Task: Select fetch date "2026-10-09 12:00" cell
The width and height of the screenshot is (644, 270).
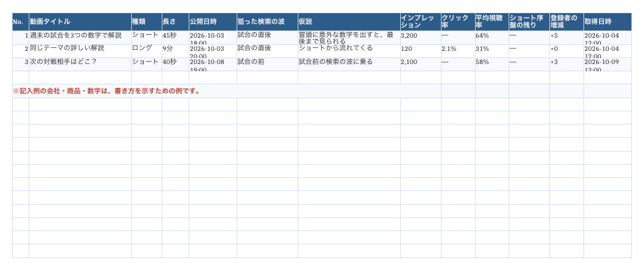Action: (x=607, y=65)
